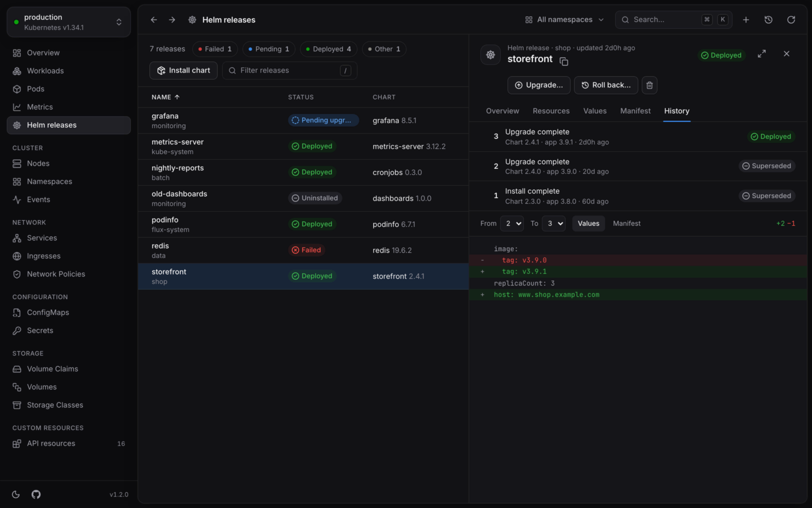The width and height of the screenshot is (812, 508).
Task: Open Metrics in the sidebar
Action: 69,107
